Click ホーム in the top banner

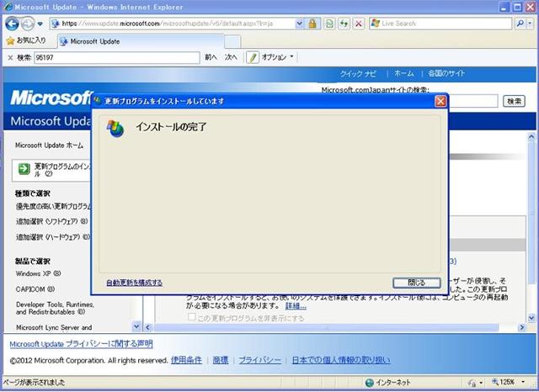[404, 73]
